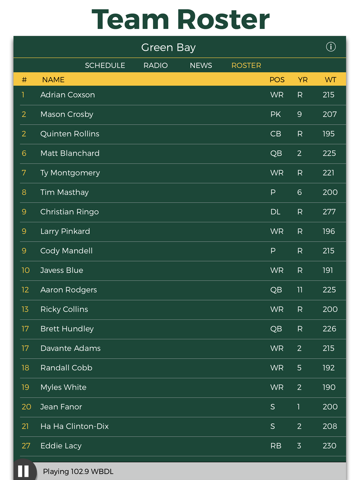Open Aaron Rodgers player row
Screen dimensions: 360x480
pyautogui.click(x=180, y=290)
